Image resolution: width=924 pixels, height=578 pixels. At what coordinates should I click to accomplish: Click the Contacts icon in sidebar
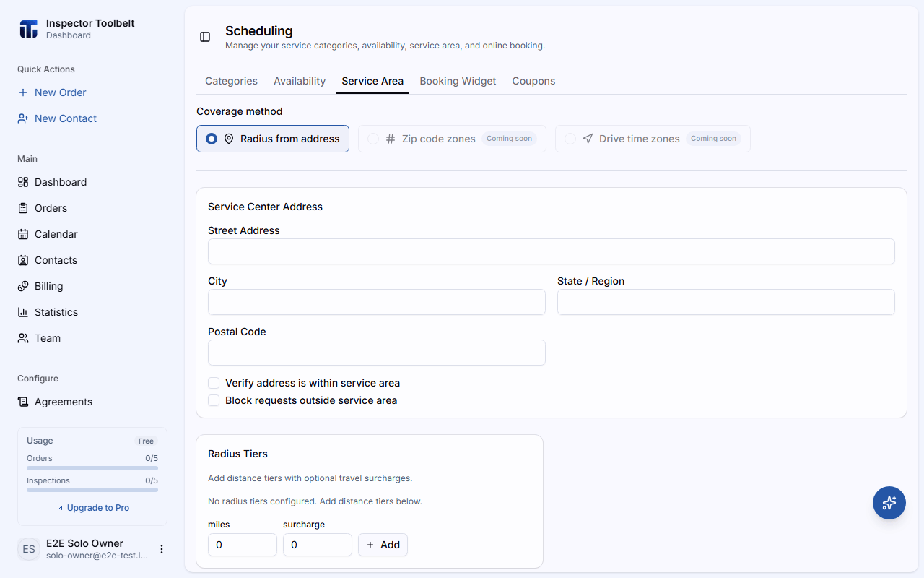click(x=23, y=260)
